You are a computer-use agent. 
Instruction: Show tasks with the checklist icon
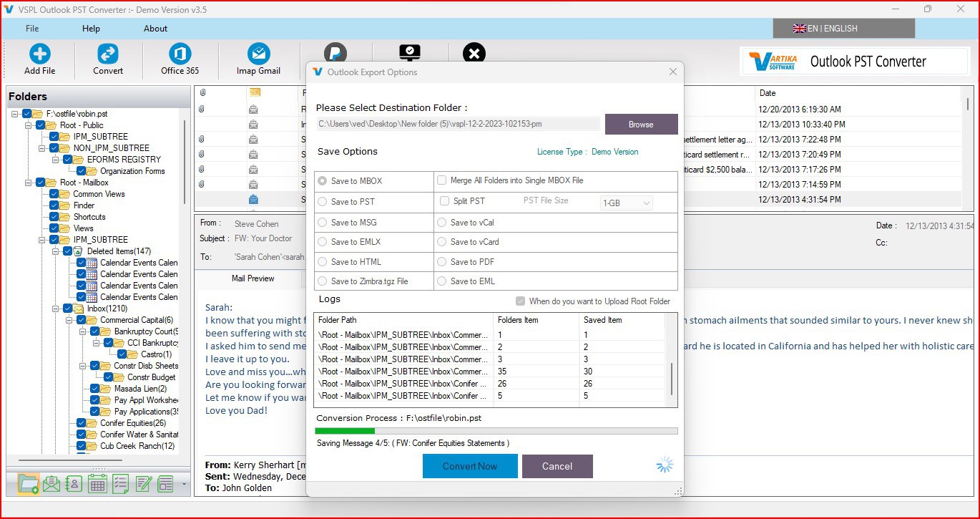120,484
